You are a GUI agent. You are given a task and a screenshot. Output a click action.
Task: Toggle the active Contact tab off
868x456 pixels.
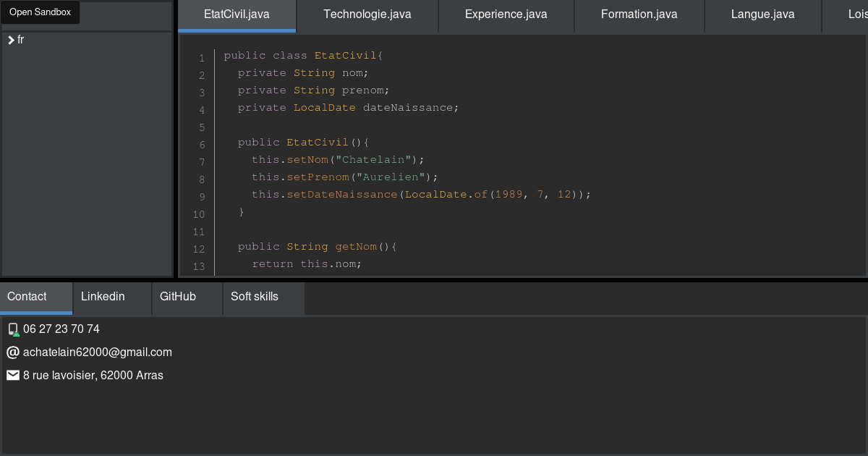(x=26, y=296)
